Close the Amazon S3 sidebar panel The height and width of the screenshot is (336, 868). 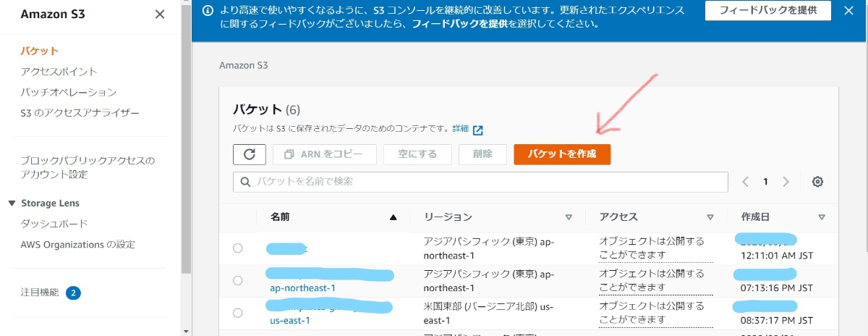click(160, 14)
